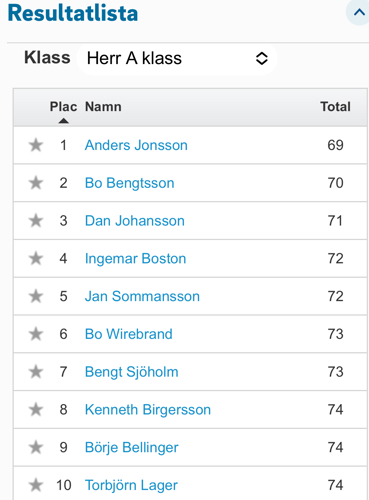
Task: Open the Klass dropdown showing Herr A klass
Action: point(177,59)
